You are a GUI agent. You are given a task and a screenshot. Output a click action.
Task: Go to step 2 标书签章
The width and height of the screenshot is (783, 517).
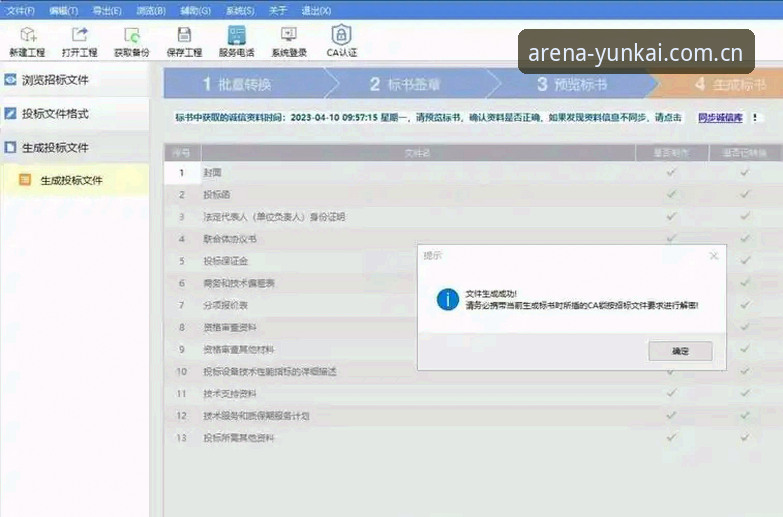tap(409, 84)
